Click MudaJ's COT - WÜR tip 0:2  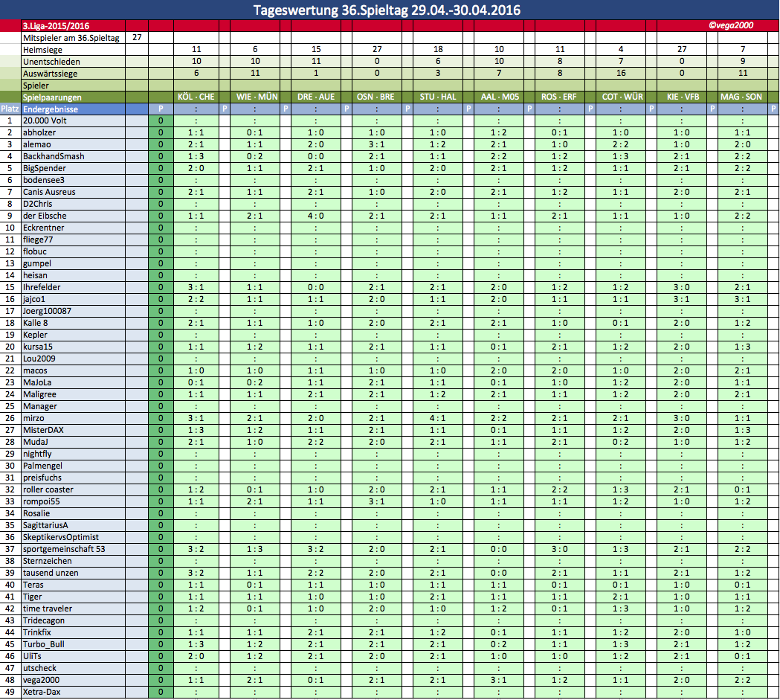point(621,443)
